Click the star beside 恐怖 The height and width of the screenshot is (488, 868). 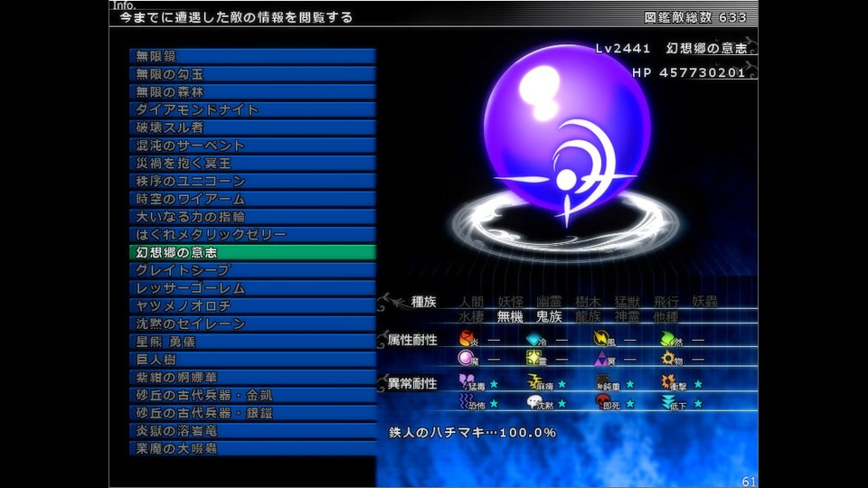click(494, 404)
